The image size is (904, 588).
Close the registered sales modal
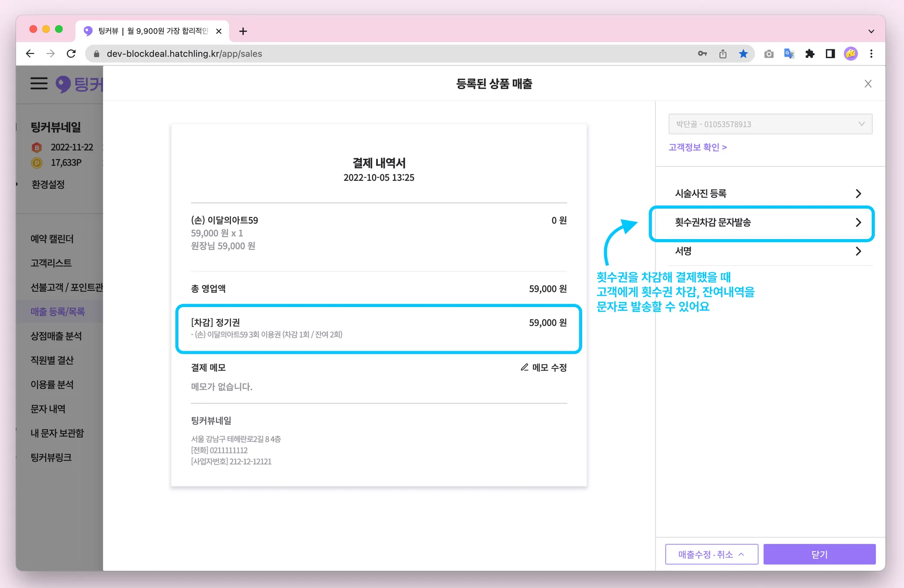[x=868, y=84]
